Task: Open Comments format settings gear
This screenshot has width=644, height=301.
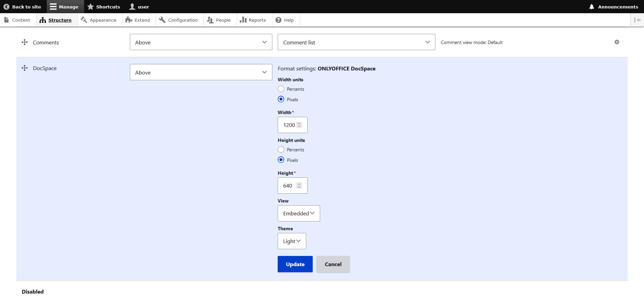Action: (617, 42)
